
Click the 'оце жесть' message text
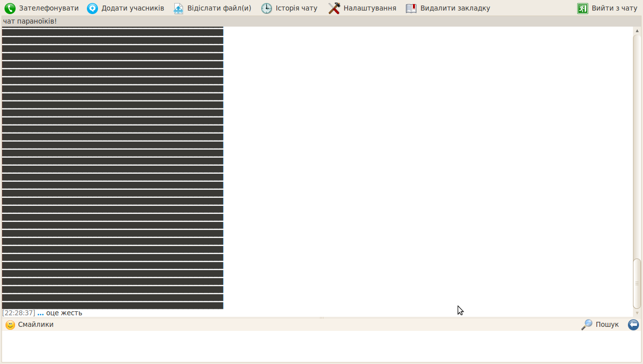(x=64, y=313)
